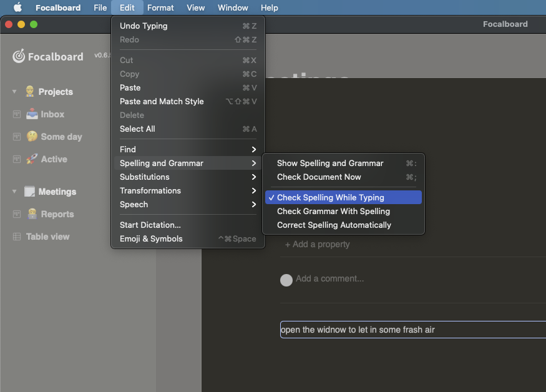Open the Focalboard app menu
The height and width of the screenshot is (392, 546).
pos(58,7)
